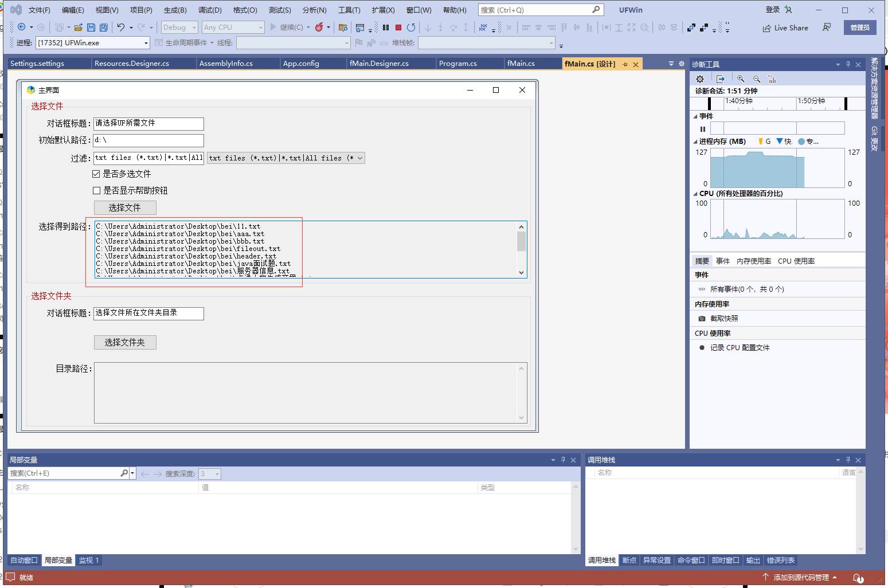Click the hot reload flame icon
Screen dimensions: 888x588
(319, 27)
